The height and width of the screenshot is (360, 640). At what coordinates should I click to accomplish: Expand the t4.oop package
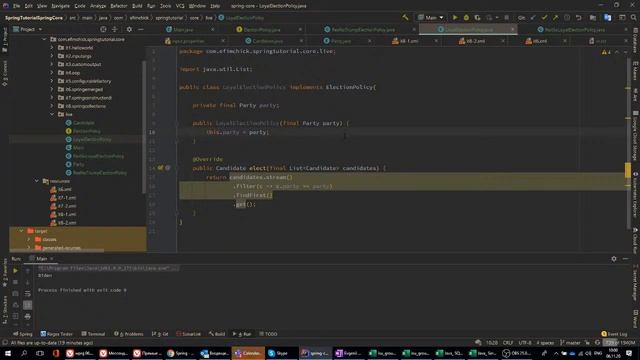point(52,73)
